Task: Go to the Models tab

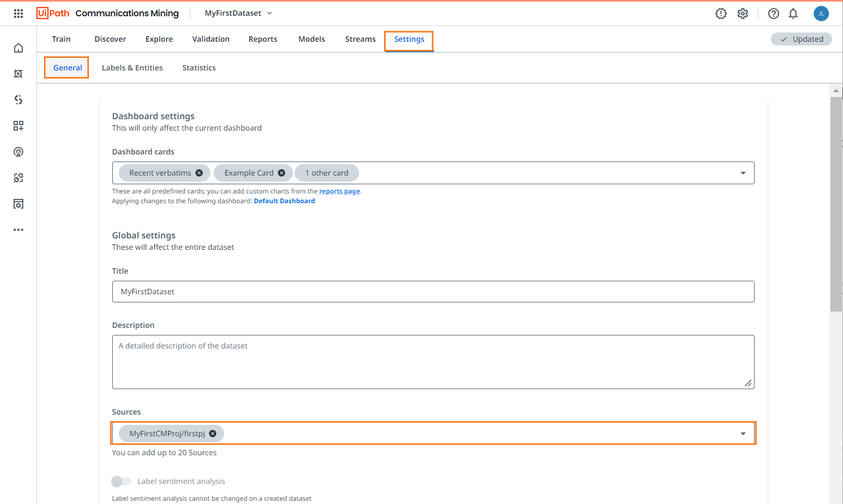Action: [312, 39]
